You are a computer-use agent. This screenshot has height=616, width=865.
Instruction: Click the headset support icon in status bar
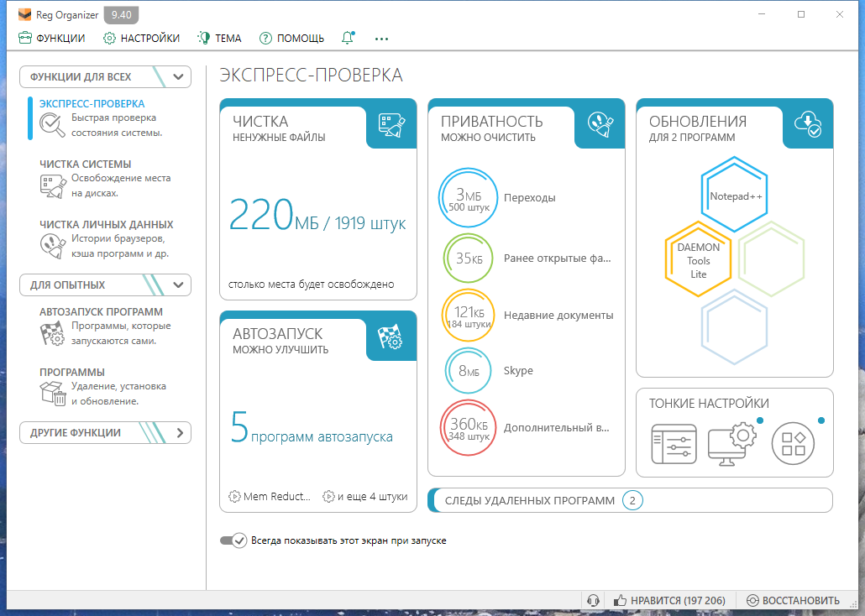594,600
